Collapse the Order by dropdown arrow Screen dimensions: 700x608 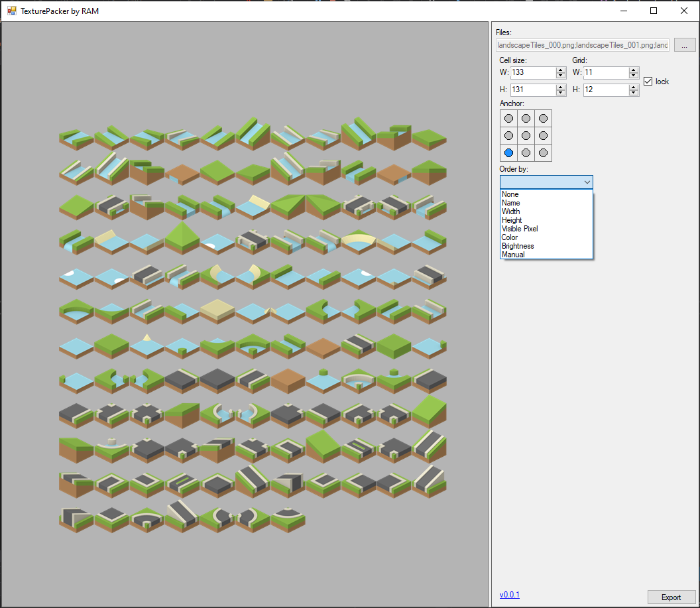[x=587, y=182]
